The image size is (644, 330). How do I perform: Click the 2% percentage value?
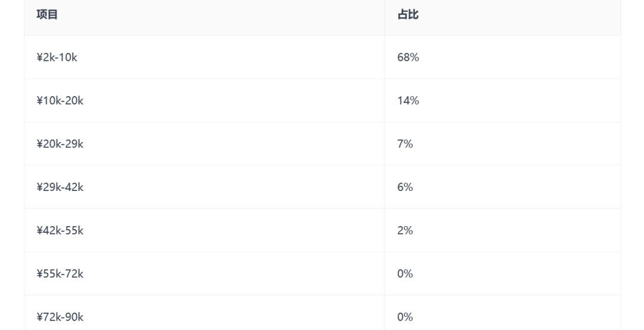[405, 230]
